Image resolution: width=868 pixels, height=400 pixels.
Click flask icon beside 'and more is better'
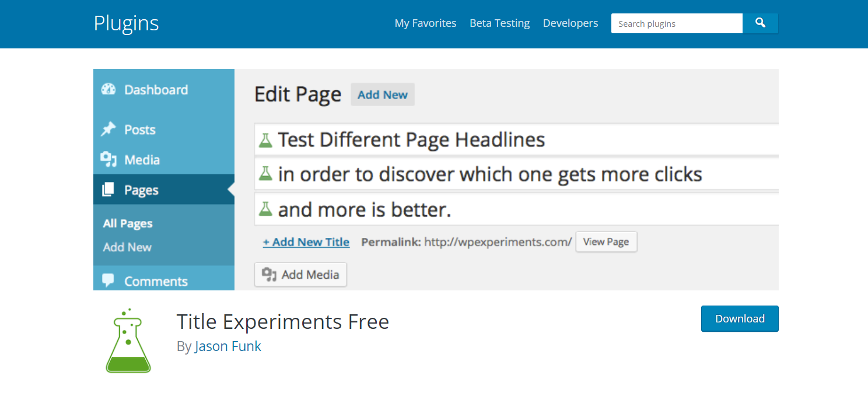coord(266,209)
